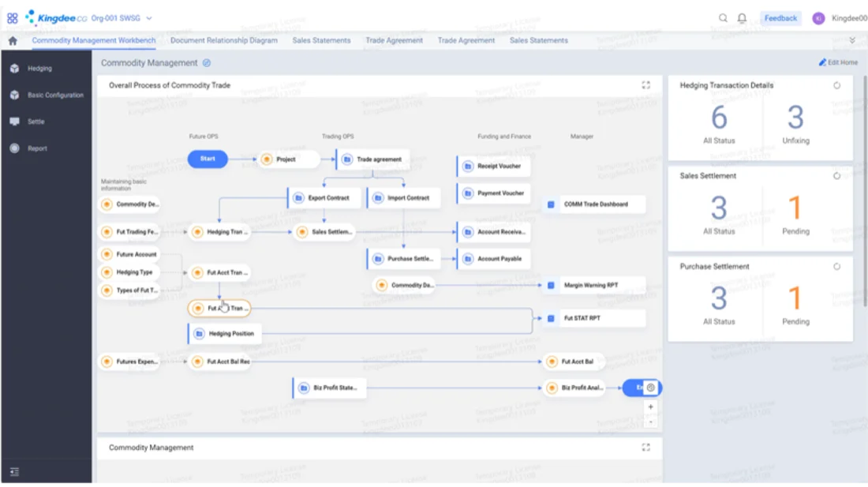The height and width of the screenshot is (487, 868).
Task: Click the diagram settings gear icon
Action: (651, 388)
